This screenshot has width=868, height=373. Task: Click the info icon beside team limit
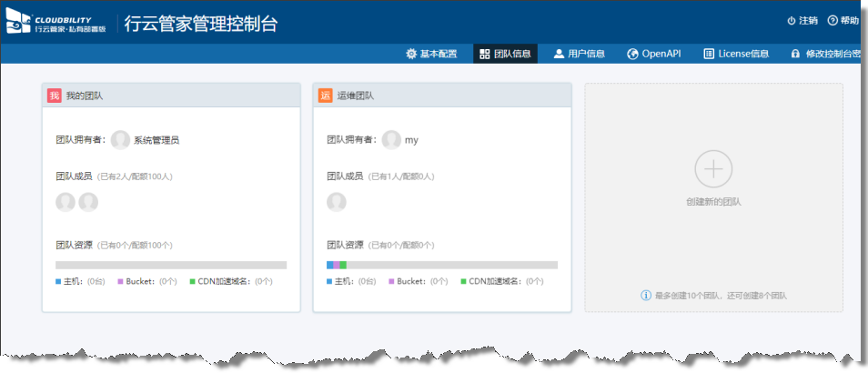click(646, 296)
